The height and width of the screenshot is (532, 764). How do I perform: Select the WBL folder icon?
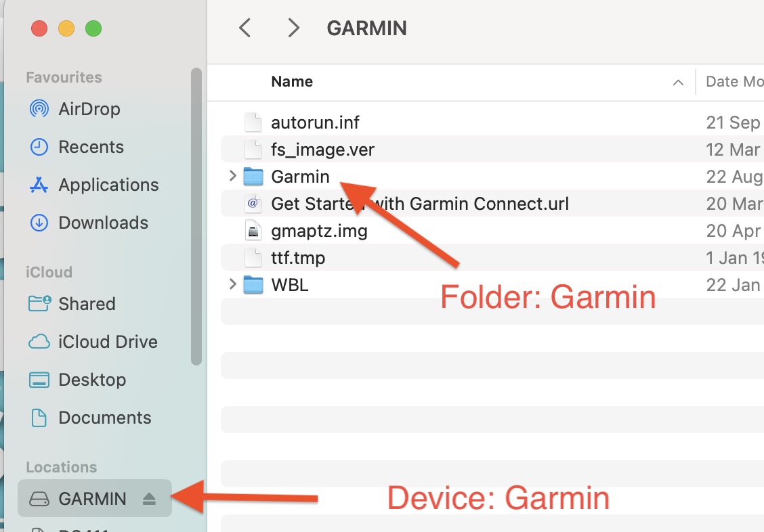point(253,285)
